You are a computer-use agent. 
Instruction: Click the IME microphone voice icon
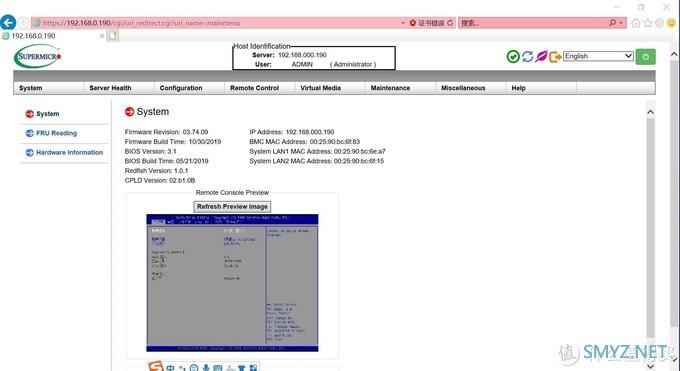(206, 368)
